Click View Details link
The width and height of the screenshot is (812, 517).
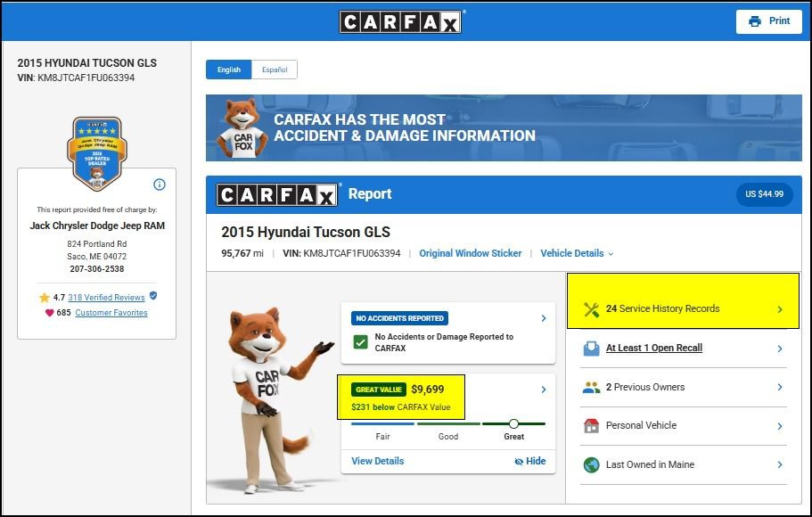pos(378,461)
